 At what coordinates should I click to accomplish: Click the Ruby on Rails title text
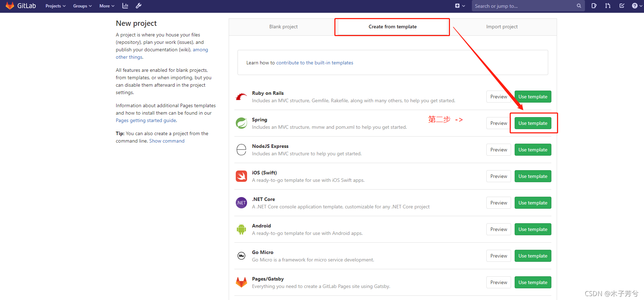(268, 93)
